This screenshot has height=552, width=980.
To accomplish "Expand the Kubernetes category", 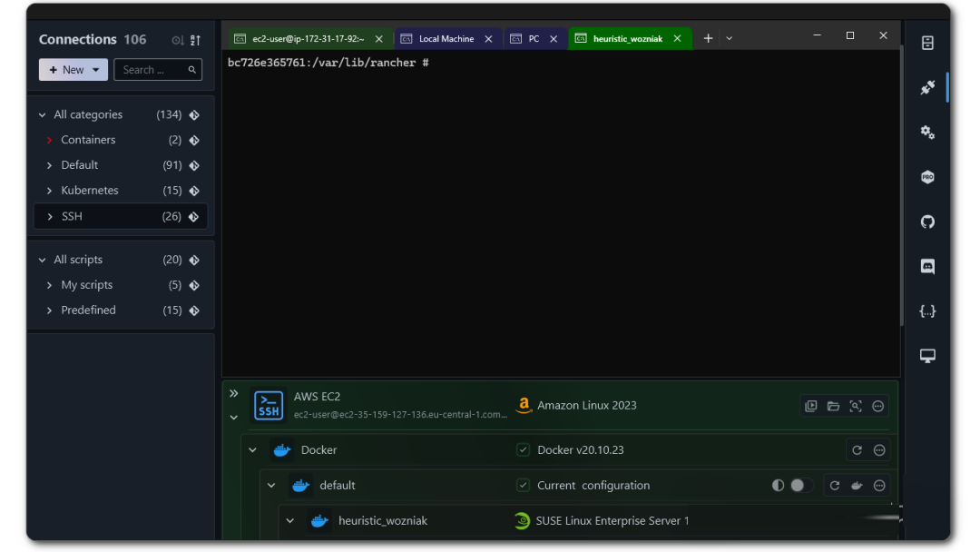I will coord(50,191).
